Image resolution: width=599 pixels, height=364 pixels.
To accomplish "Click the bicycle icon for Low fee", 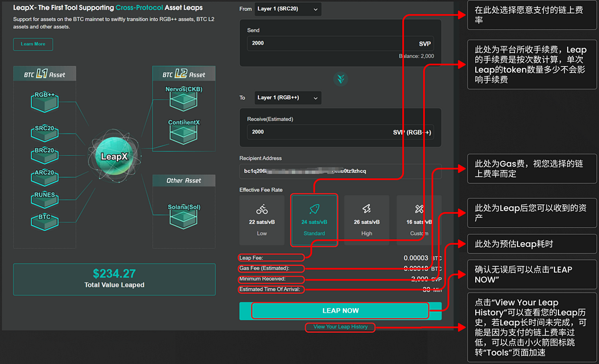I will click(x=262, y=209).
